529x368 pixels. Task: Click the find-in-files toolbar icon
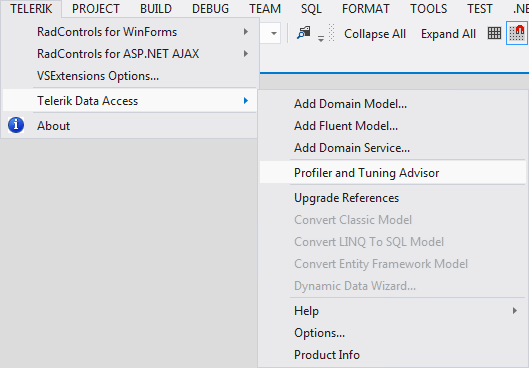click(x=304, y=33)
